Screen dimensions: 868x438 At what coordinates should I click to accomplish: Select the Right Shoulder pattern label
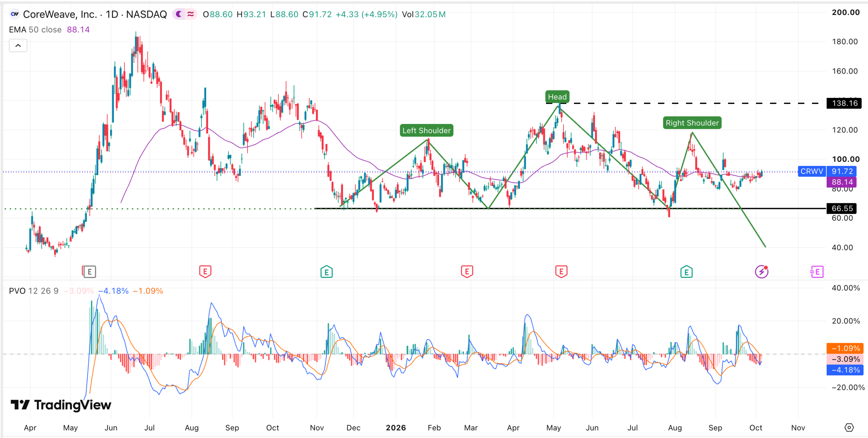point(692,123)
